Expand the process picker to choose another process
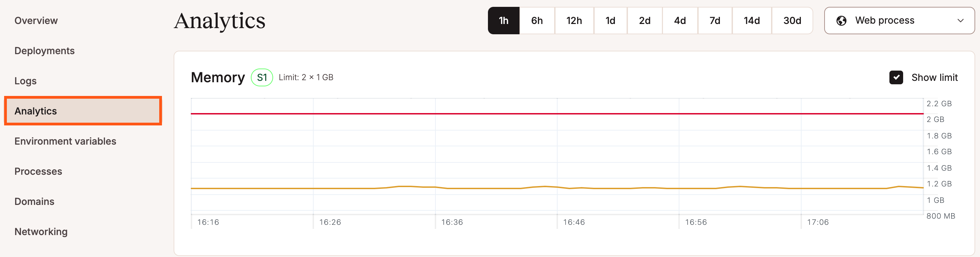980x257 pixels. click(x=899, y=21)
